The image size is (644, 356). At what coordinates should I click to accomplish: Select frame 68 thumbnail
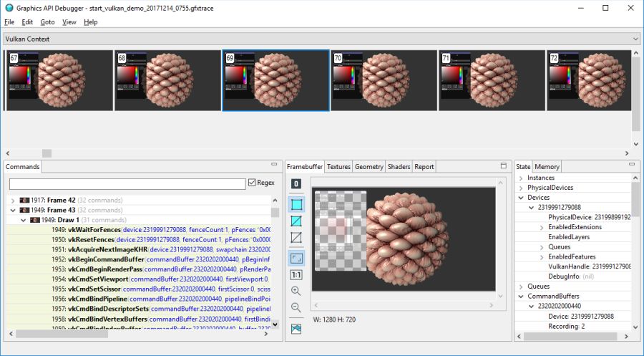[x=167, y=80]
